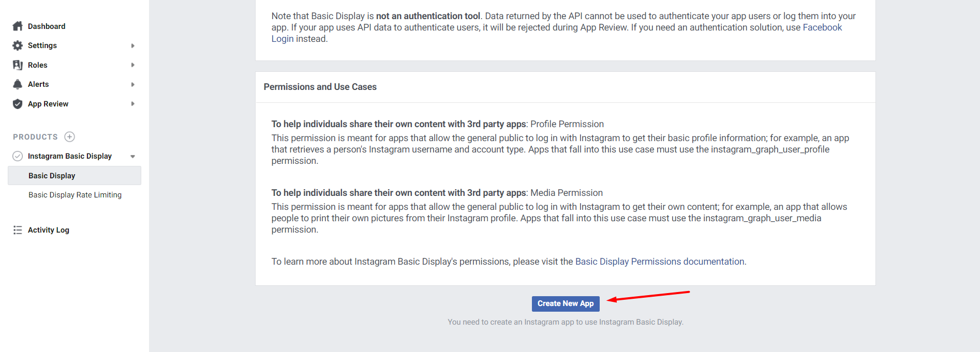The height and width of the screenshot is (352, 980).
Task: Collapse the Instagram Basic Display section arrow
Action: pyautogui.click(x=133, y=156)
